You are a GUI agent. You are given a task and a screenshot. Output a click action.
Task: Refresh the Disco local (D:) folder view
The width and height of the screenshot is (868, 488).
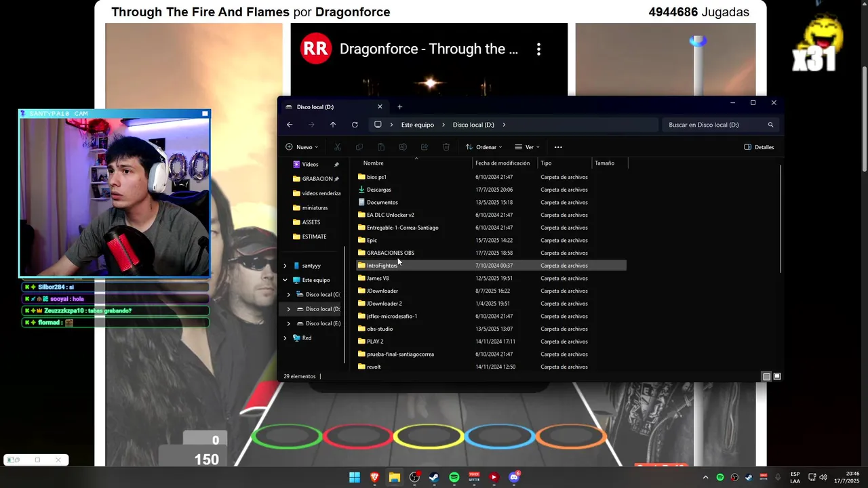coord(355,125)
